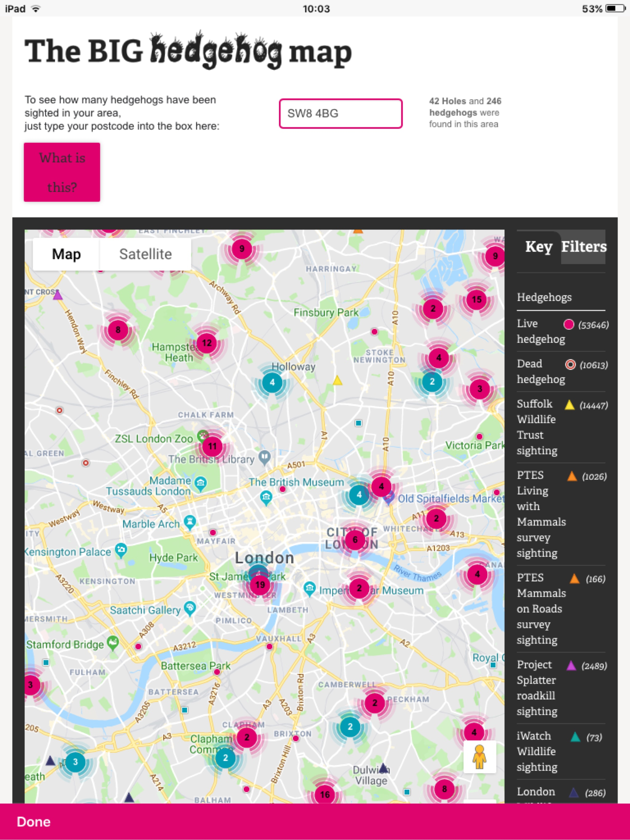Viewport: 630px width, 840px height.
Task: Select the pink cluster marker numbered 15
Action: (476, 299)
